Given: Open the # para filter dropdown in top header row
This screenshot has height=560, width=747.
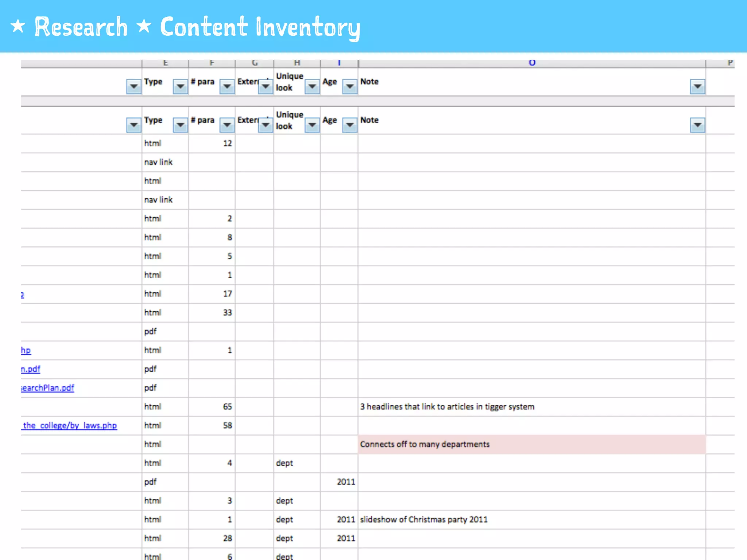Looking at the screenshot, I should point(227,86).
